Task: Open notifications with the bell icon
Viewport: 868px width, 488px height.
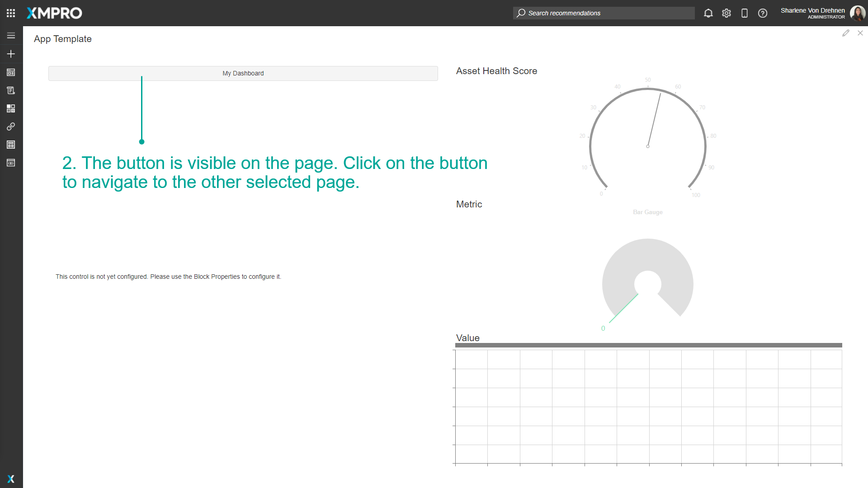Action: click(708, 13)
